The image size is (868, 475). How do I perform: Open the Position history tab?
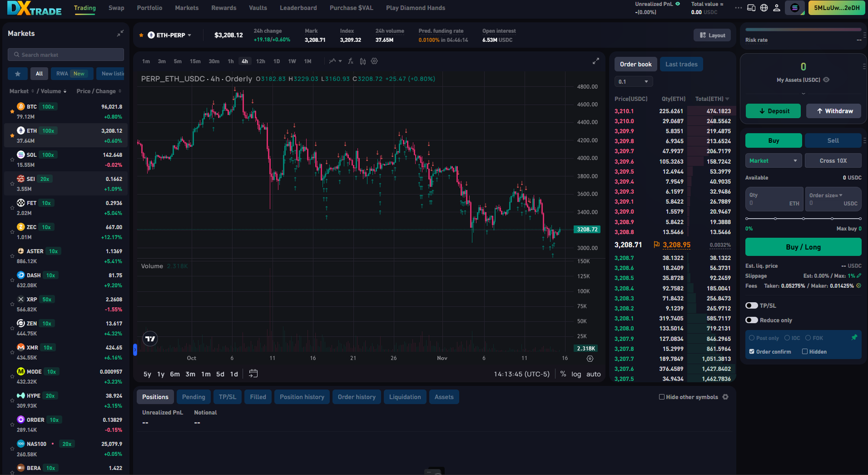[302, 397]
